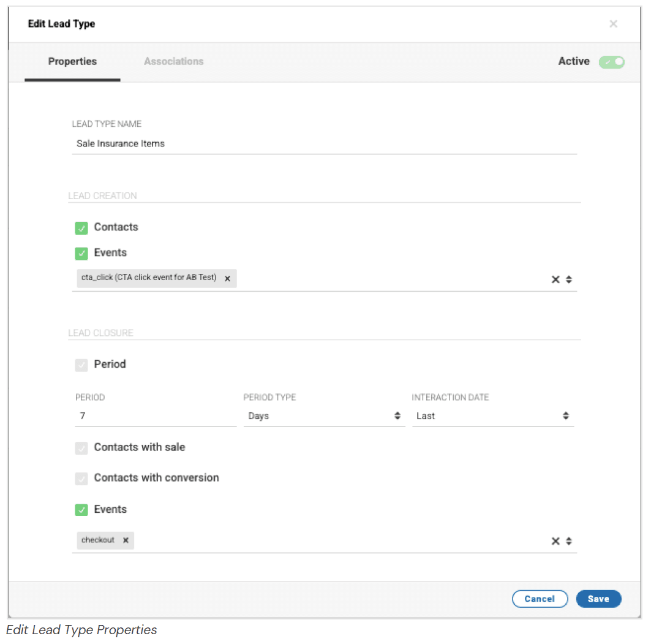651x644 pixels.
Task: Click the Lead Type Name field
Action: (x=323, y=143)
